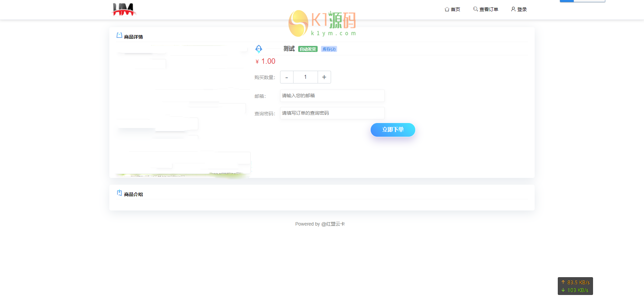The width and height of the screenshot is (644, 304).
Task: Click the 购买数量 label
Action: pyautogui.click(x=265, y=77)
